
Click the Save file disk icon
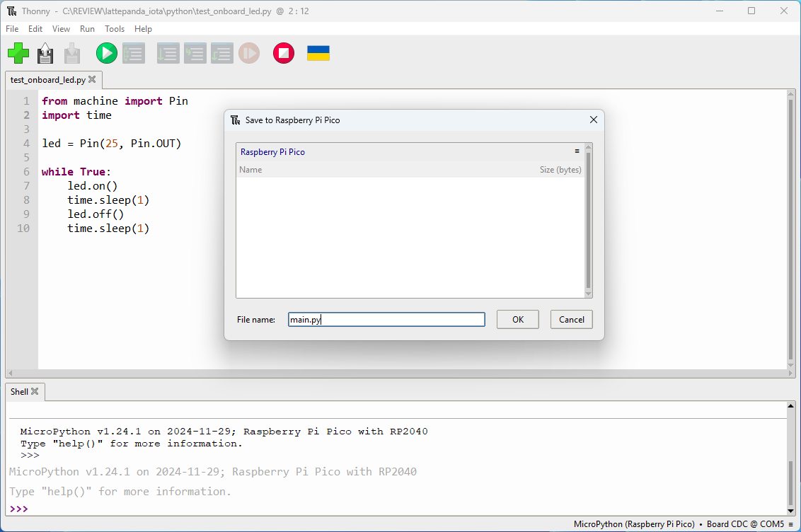pos(45,53)
